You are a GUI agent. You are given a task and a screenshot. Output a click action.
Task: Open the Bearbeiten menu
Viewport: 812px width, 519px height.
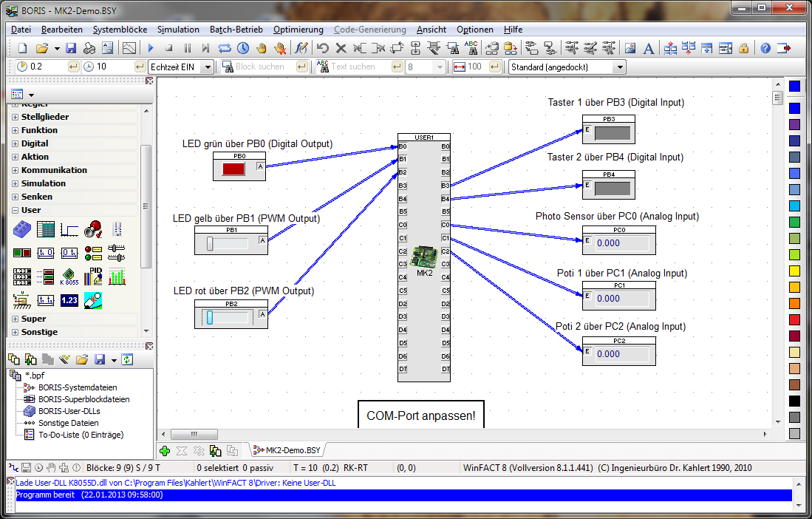point(61,30)
